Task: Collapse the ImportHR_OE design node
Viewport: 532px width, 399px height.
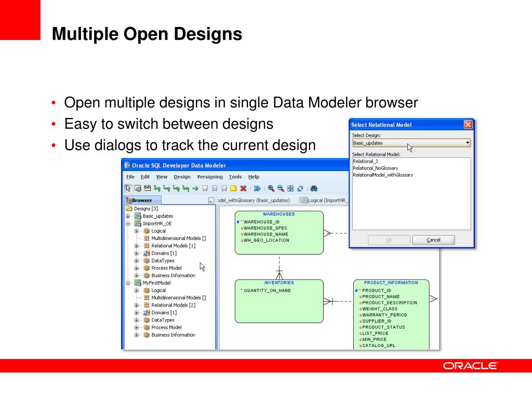Action: pyautogui.click(x=128, y=223)
